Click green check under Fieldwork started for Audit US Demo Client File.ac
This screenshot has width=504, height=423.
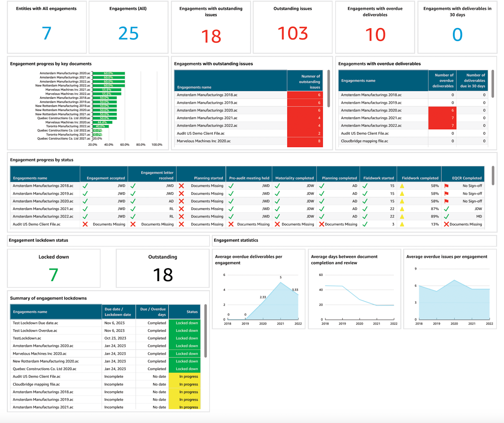click(365, 224)
